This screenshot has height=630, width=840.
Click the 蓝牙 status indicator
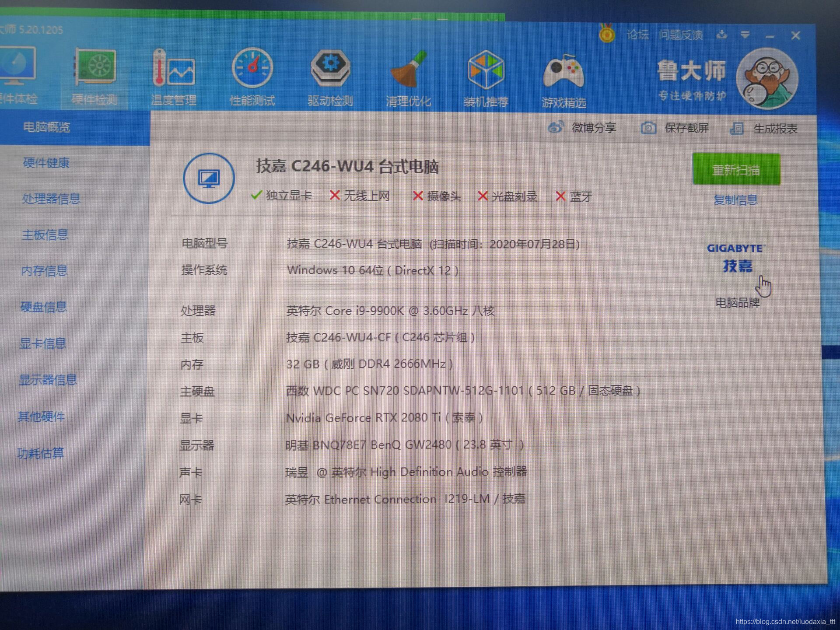pyautogui.click(x=574, y=197)
